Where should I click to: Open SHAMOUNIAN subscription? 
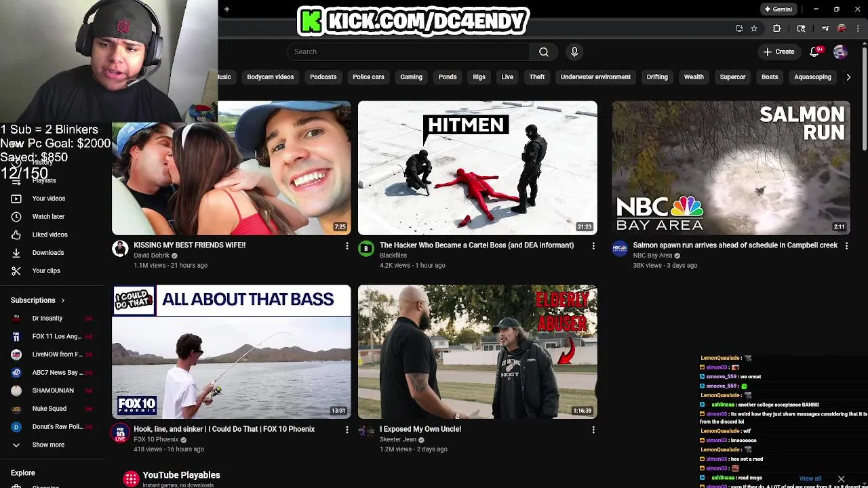pos(52,390)
